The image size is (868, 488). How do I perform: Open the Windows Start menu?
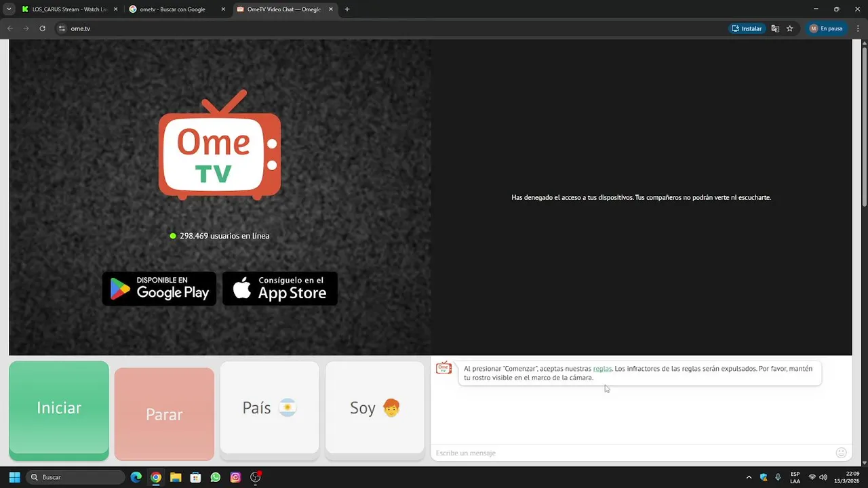14,477
